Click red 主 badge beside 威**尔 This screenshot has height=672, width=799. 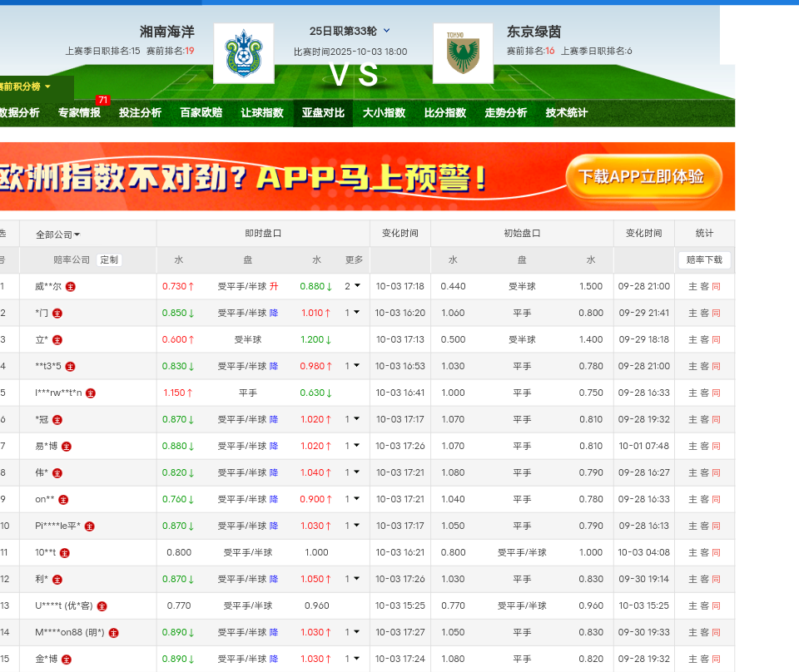click(x=71, y=286)
